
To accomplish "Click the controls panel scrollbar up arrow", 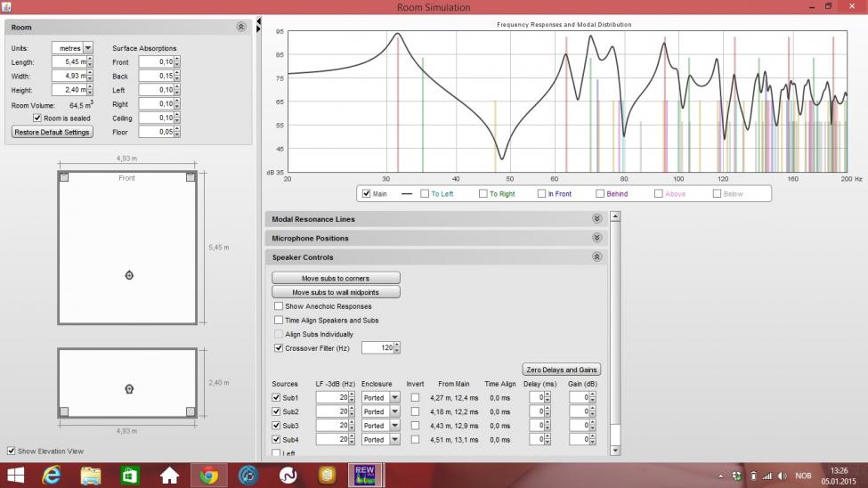I will (x=615, y=216).
